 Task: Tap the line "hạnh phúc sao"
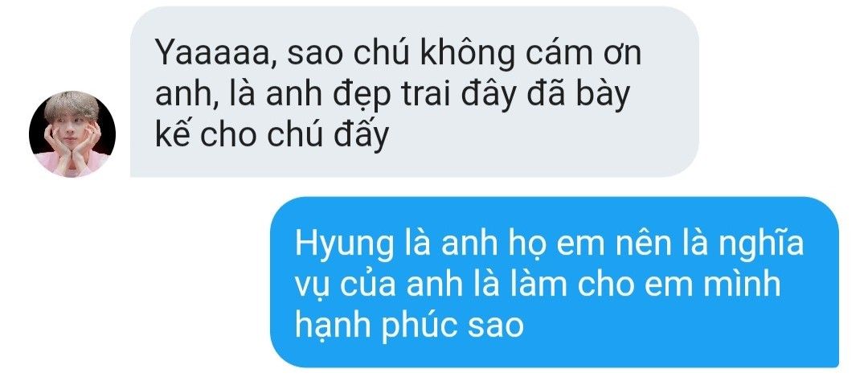tap(409, 326)
